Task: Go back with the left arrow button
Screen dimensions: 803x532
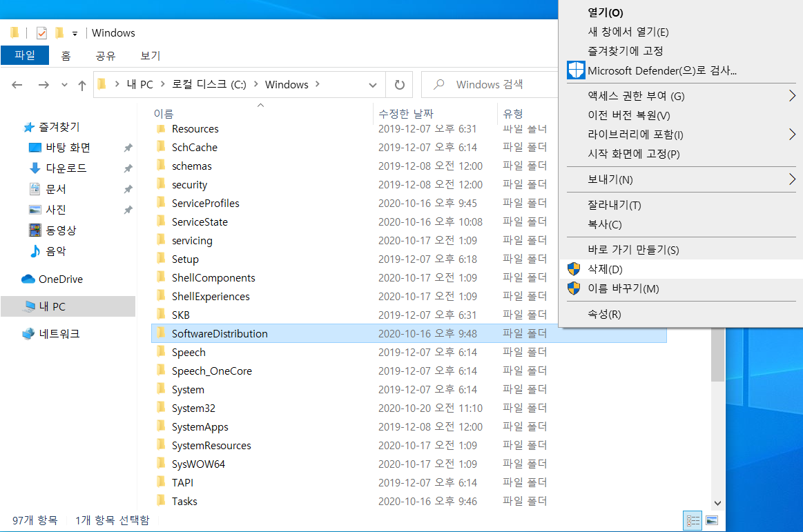Action: click(17, 84)
